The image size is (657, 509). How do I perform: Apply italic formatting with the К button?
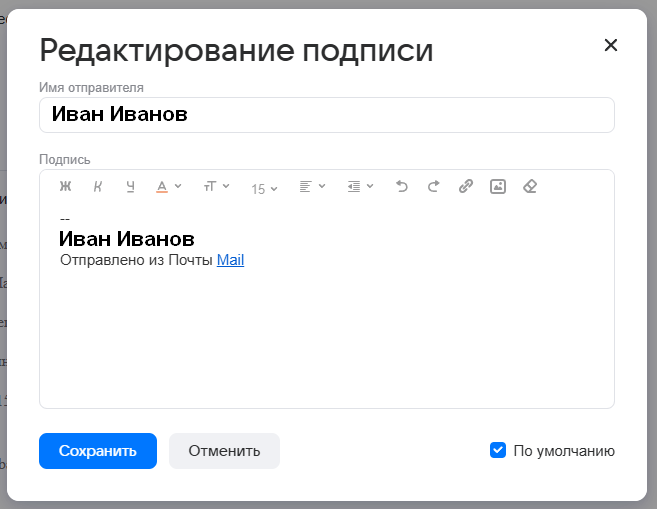click(x=98, y=186)
